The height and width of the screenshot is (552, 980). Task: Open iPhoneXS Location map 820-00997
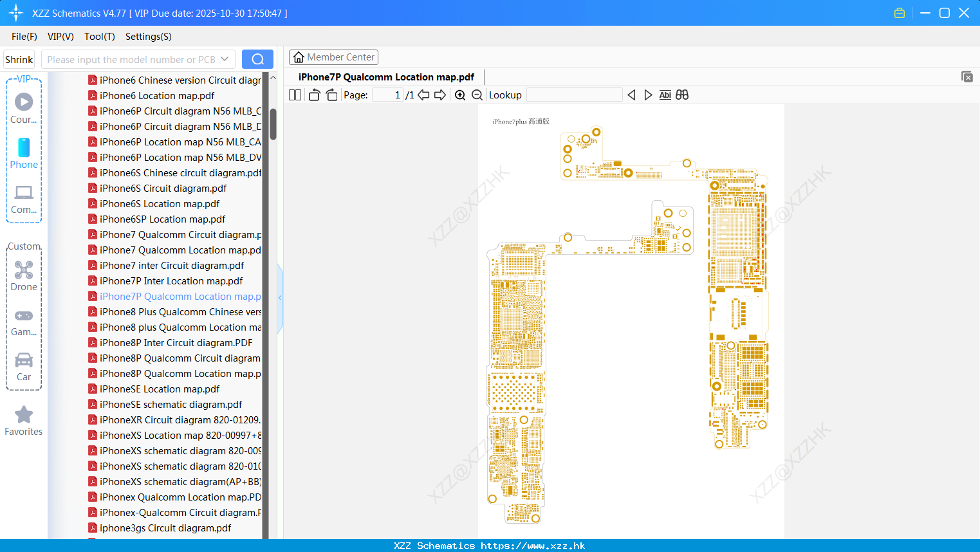pyautogui.click(x=174, y=436)
